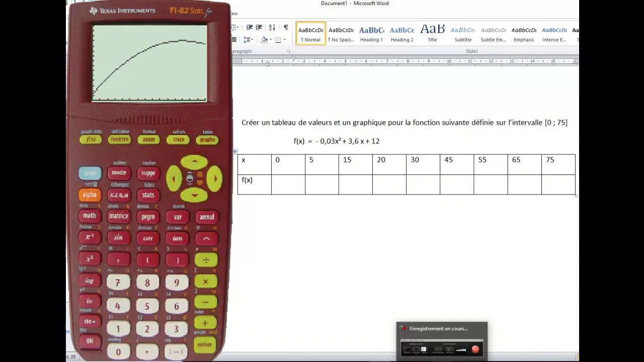Tap the tan key
This screenshot has width=644, height=362.
(177, 238)
